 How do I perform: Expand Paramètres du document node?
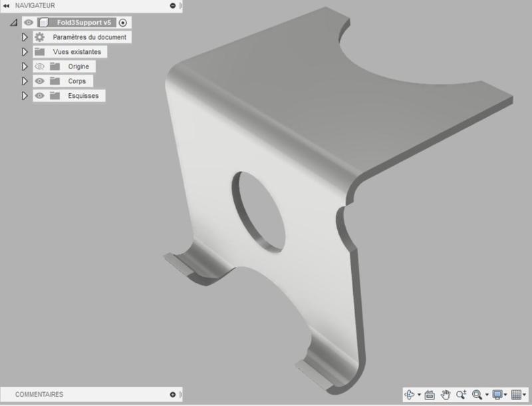(25, 37)
